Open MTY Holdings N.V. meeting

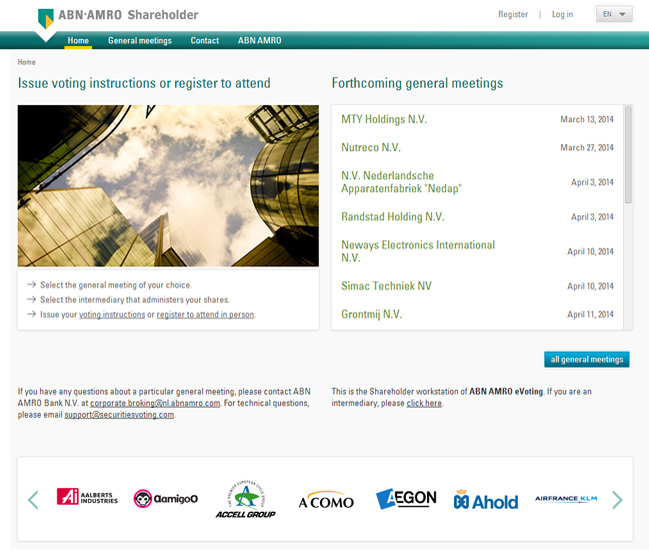click(384, 119)
